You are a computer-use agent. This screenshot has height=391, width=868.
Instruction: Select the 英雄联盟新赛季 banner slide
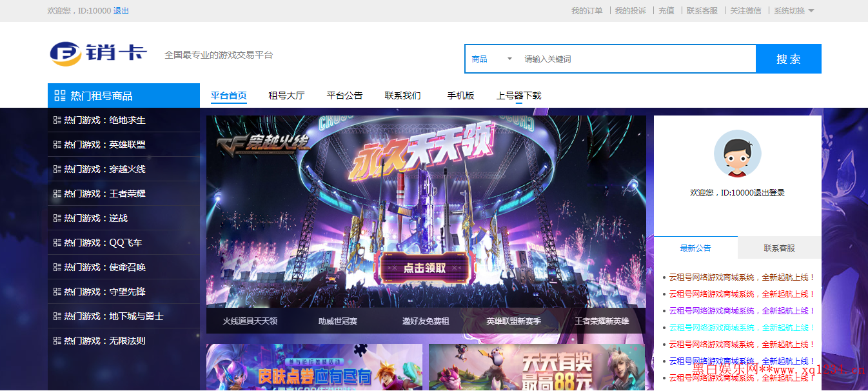point(514,321)
